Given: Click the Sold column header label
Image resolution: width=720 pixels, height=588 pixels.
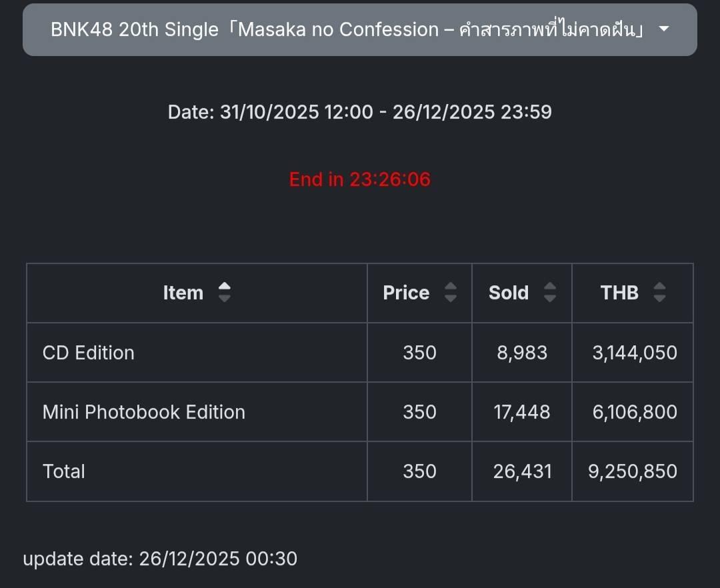Looking at the screenshot, I should 509,293.
